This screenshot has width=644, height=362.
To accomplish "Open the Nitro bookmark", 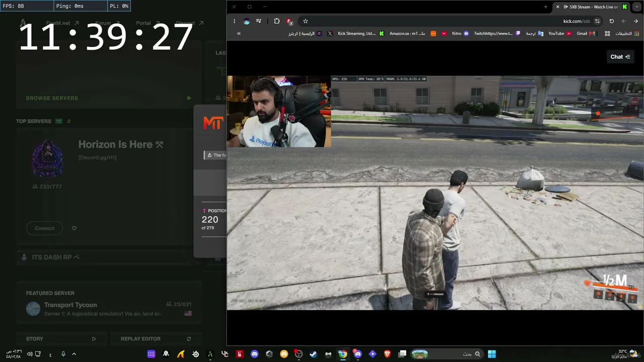I will pos(460,34).
